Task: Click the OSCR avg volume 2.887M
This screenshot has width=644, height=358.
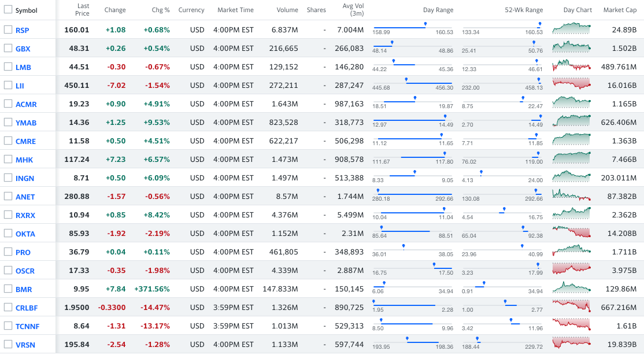Action: point(350,271)
